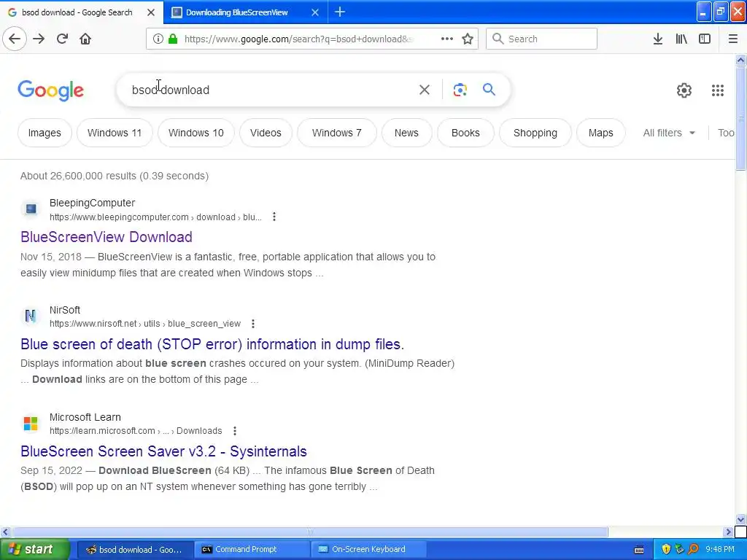Image resolution: width=747 pixels, height=560 pixels.
Task: Close the Downloading BlueScreenView tab
Action: click(315, 12)
